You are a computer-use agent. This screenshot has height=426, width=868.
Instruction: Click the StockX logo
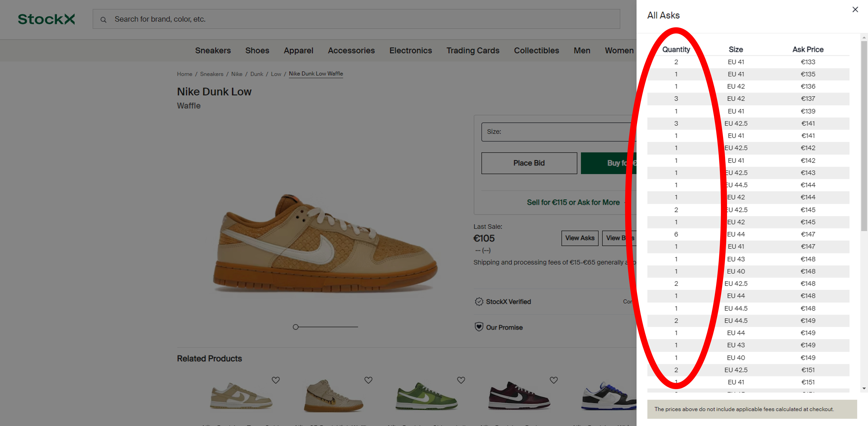point(47,19)
